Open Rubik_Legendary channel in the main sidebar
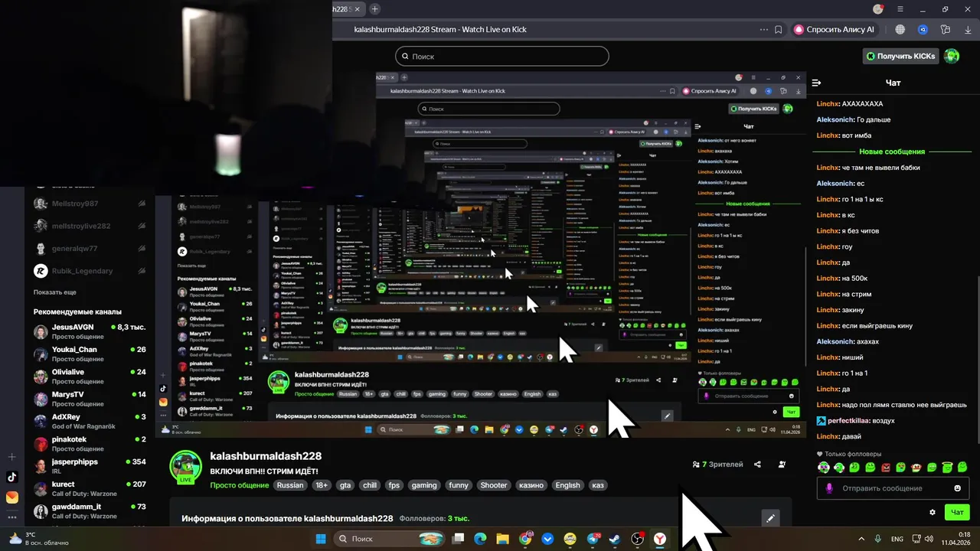980x551 pixels. click(x=90, y=271)
